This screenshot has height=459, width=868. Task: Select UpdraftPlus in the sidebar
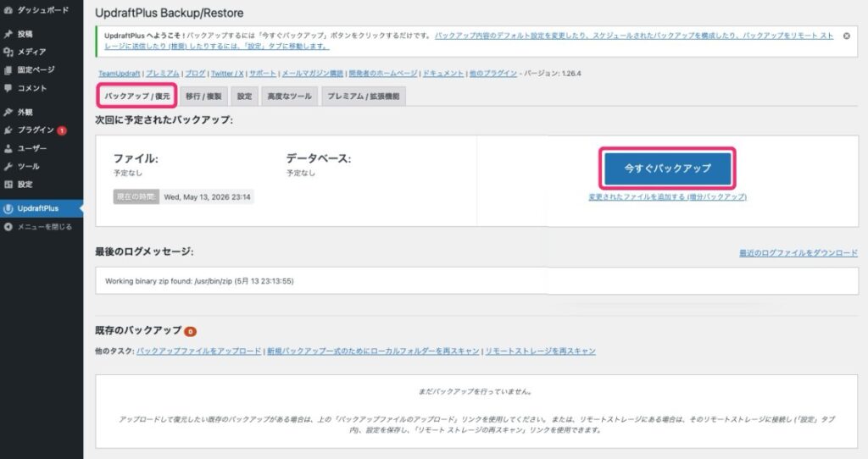point(42,208)
